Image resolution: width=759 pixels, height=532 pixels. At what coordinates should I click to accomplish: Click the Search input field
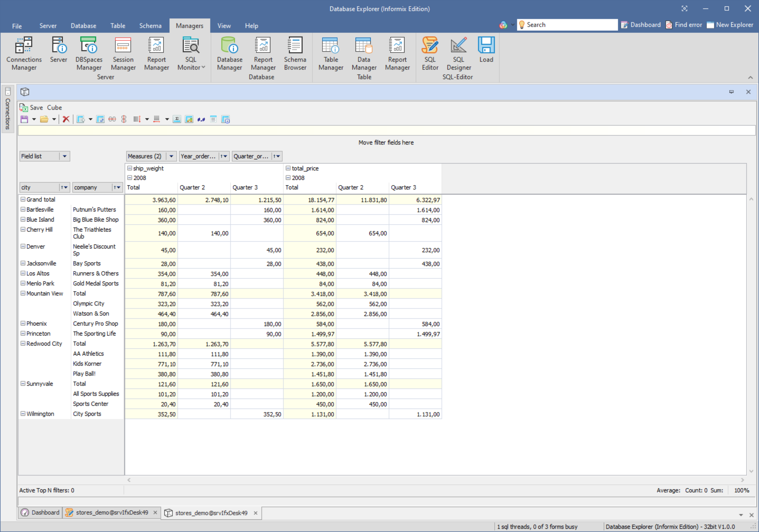(x=567, y=25)
